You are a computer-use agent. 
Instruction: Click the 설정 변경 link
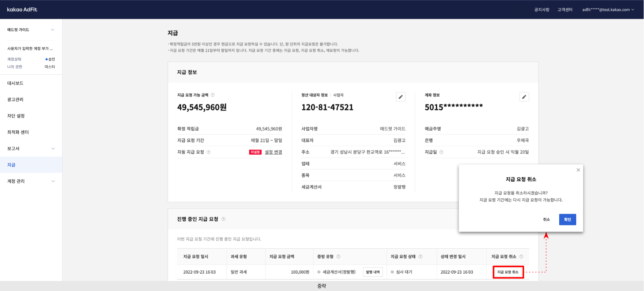click(x=273, y=152)
